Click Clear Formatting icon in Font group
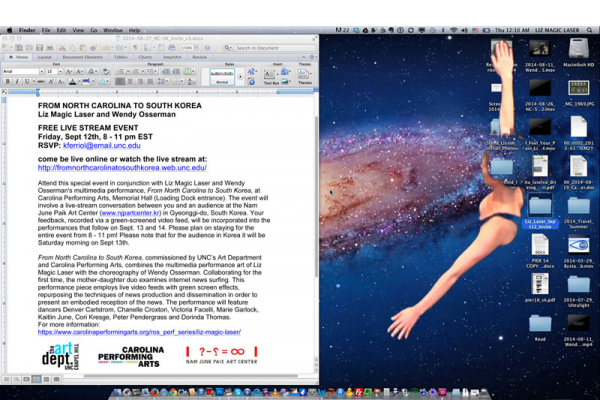 [106, 72]
